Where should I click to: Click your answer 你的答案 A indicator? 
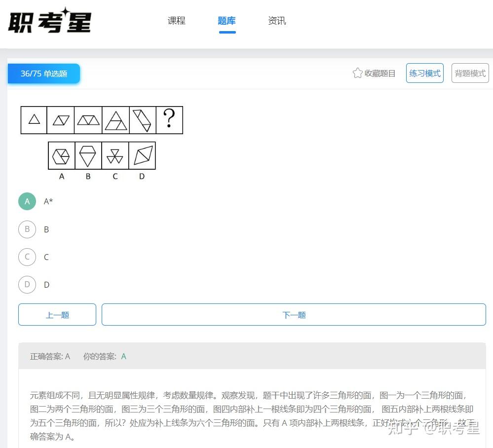click(x=123, y=356)
